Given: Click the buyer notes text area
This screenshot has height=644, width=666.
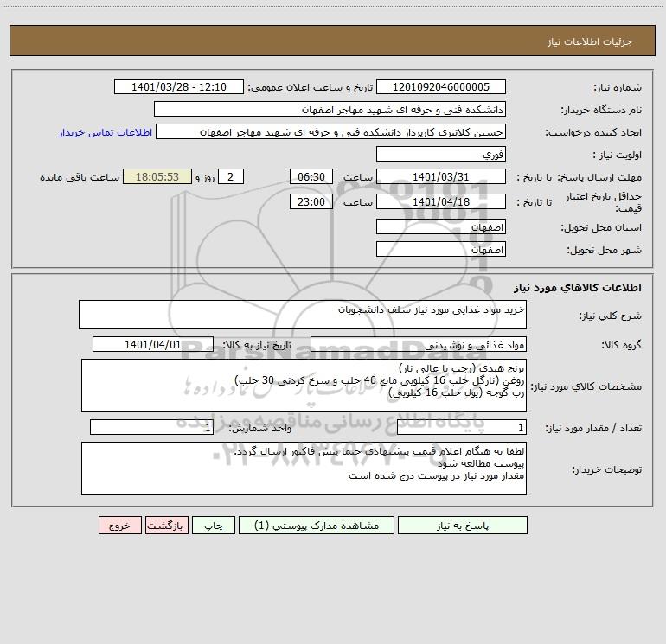Looking at the screenshot, I should tap(304, 469).
